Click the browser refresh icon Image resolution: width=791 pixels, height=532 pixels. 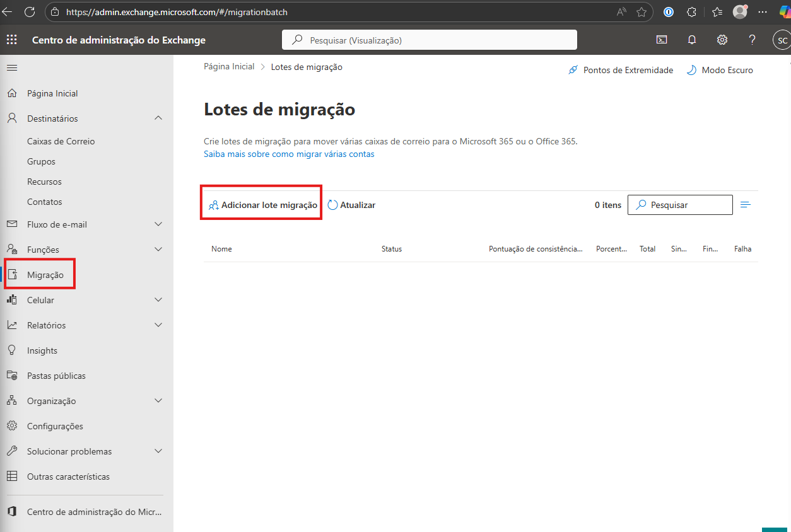[29, 11]
